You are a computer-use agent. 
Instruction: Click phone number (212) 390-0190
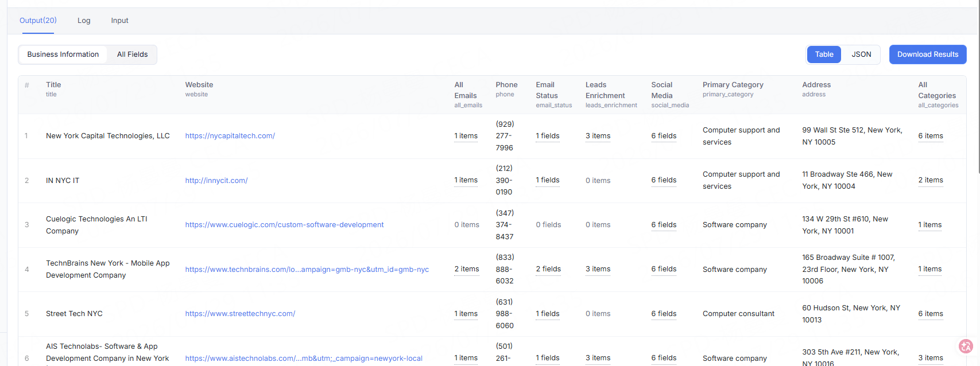pyautogui.click(x=505, y=180)
